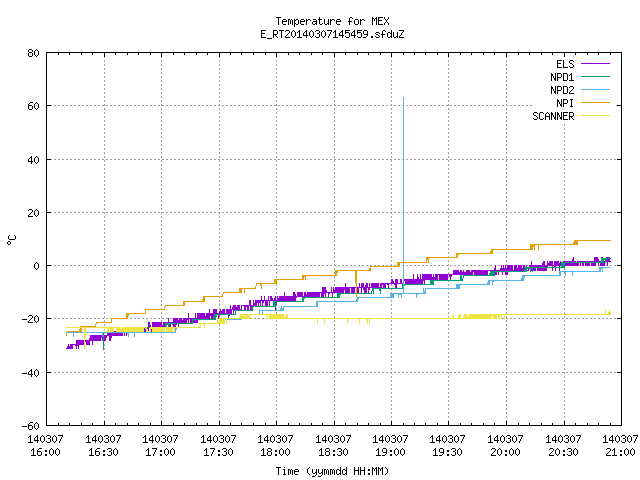640x480 pixels.
Task: Click the NPI legend label
Action: click(x=565, y=103)
